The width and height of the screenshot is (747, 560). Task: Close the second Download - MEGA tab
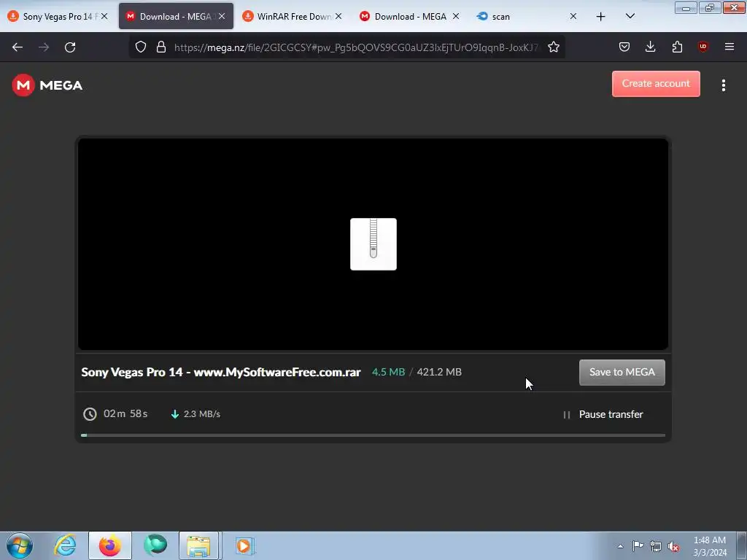(455, 16)
